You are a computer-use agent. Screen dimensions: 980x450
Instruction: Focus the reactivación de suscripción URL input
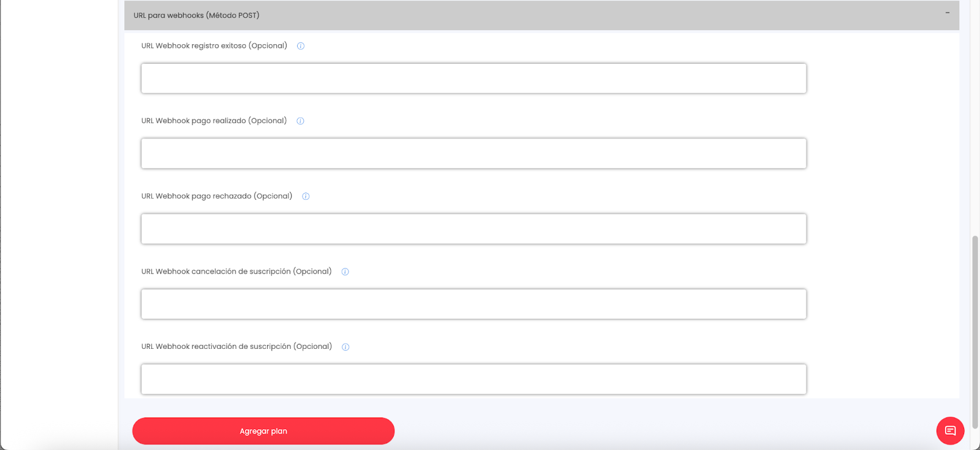[473, 379]
